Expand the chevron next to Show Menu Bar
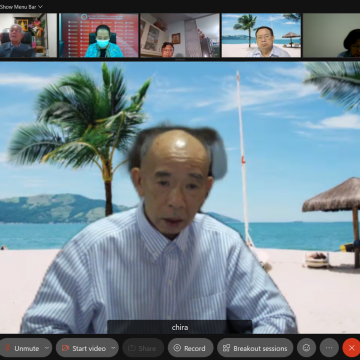Image resolution: width=360 pixels, height=360 pixels. pyautogui.click(x=40, y=7)
